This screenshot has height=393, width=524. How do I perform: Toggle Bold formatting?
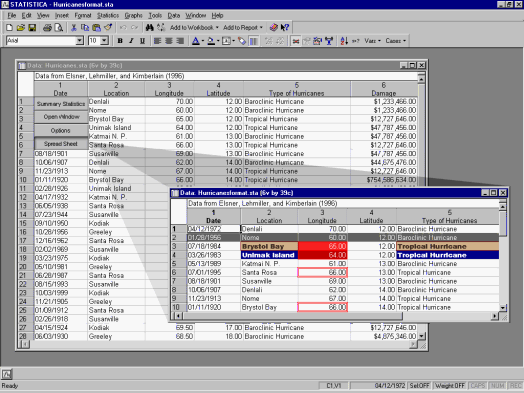click(x=120, y=41)
